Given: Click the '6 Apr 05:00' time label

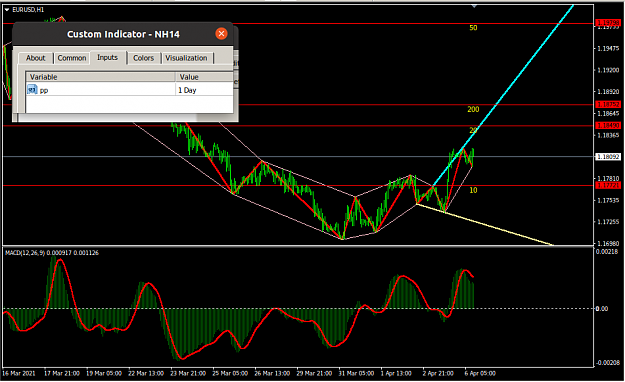Looking at the screenshot, I should click(x=480, y=373).
